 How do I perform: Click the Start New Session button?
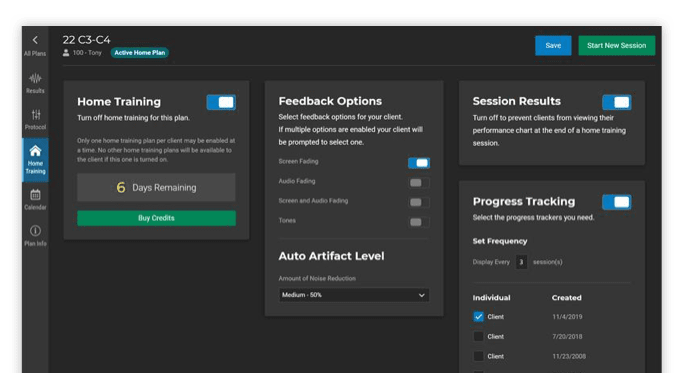click(616, 45)
